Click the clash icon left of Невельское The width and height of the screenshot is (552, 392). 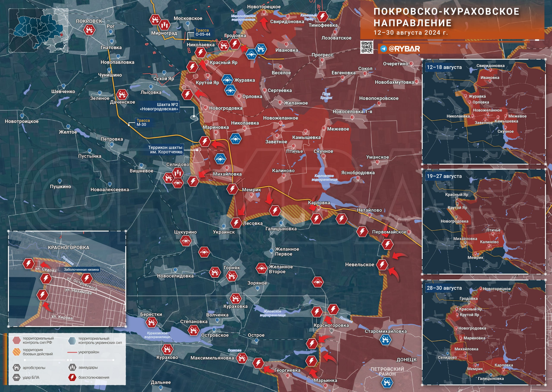[x=382, y=265]
